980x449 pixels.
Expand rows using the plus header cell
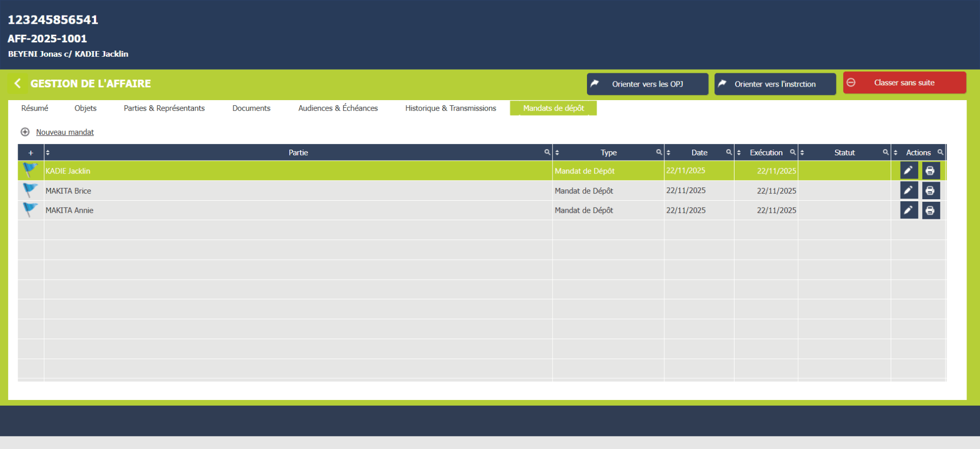pos(31,153)
